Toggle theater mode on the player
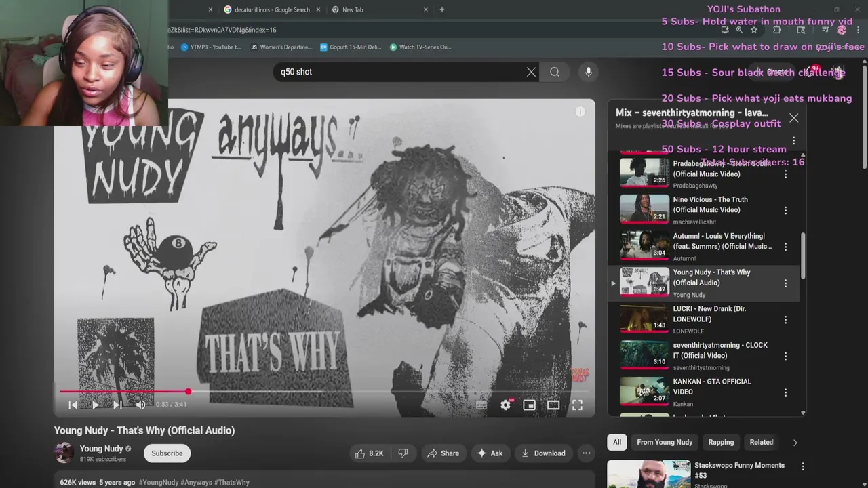Viewport: 868px width, 488px height. point(553,405)
